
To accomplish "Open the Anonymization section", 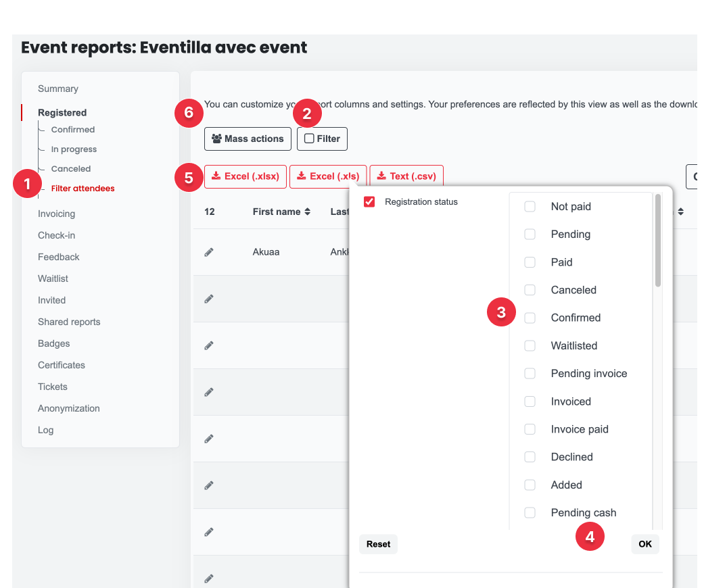I will pyautogui.click(x=69, y=408).
